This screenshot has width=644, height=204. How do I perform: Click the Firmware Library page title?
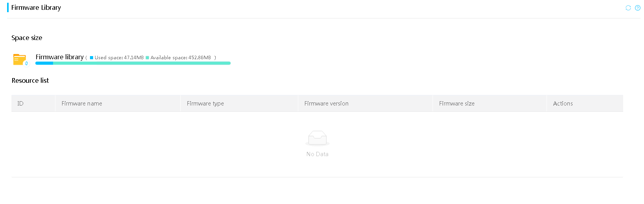coord(36,7)
